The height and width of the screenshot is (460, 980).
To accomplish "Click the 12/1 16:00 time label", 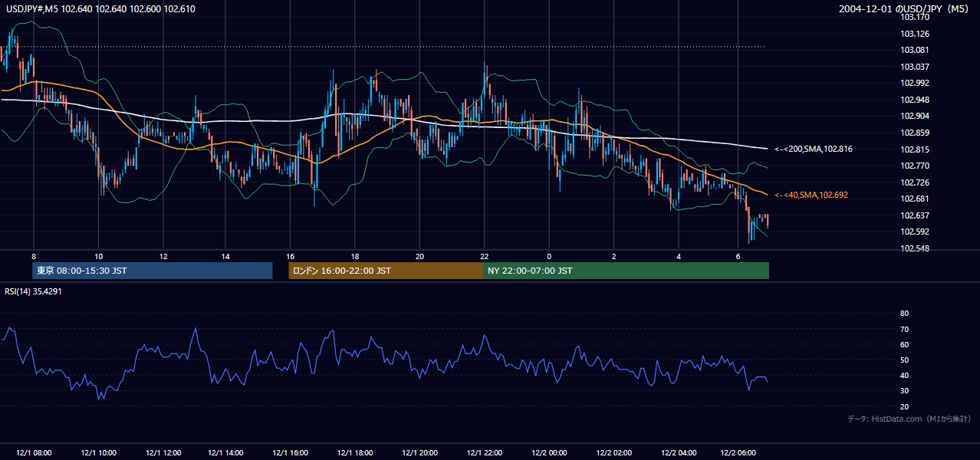I will tap(291, 453).
